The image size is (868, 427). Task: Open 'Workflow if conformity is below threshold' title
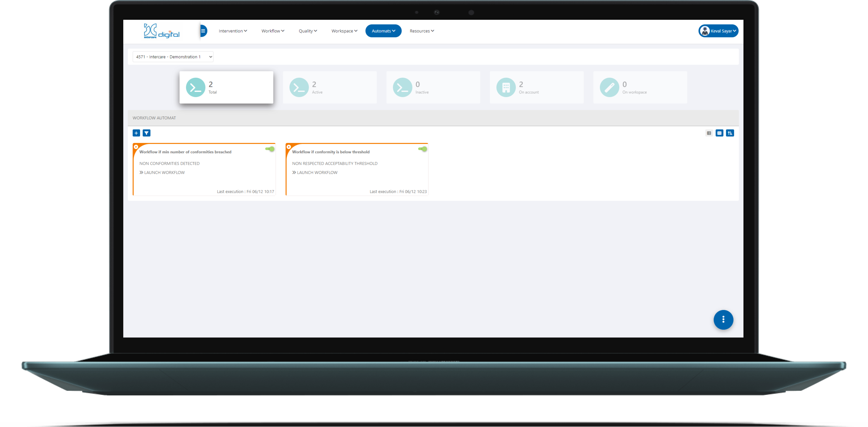pos(331,152)
